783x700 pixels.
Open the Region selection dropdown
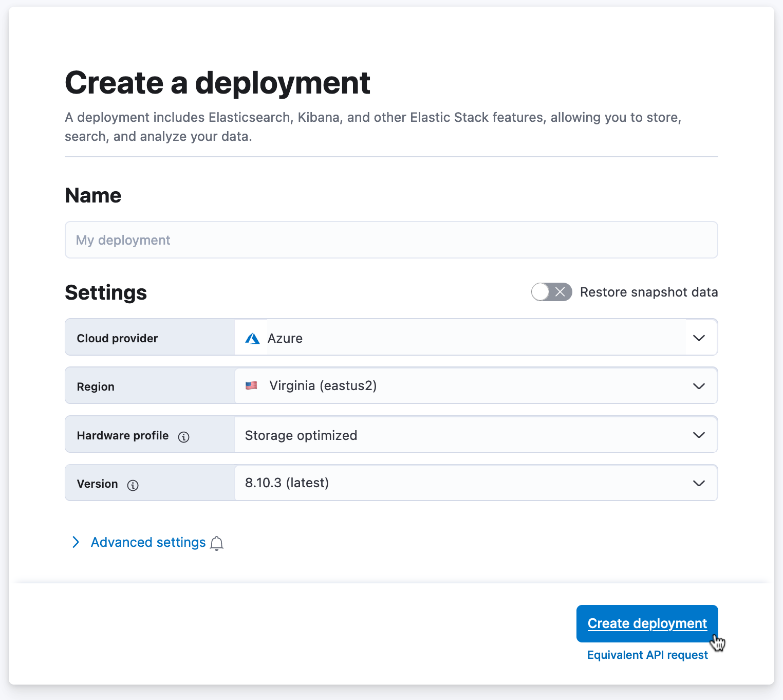tap(699, 386)
